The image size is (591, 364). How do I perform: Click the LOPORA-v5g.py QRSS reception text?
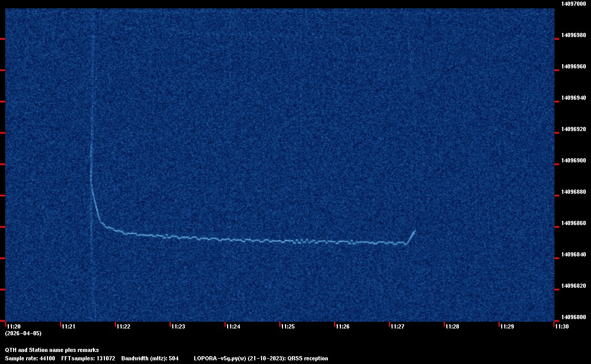(261, 358)
